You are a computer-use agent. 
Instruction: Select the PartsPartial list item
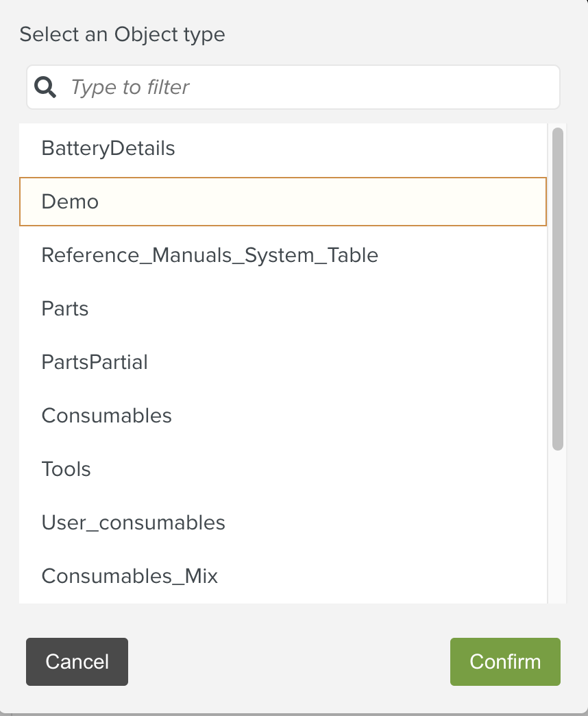[x=95, y=362]
